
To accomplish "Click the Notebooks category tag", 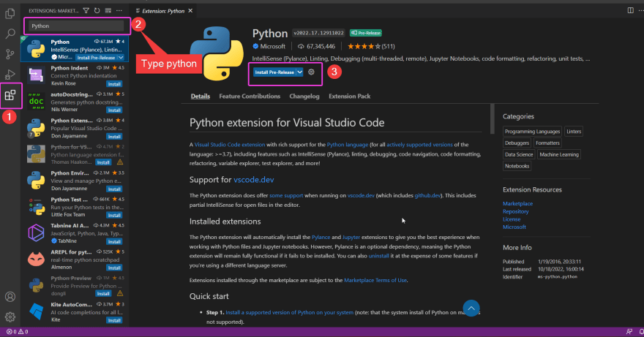I will (x=517, y=166).
